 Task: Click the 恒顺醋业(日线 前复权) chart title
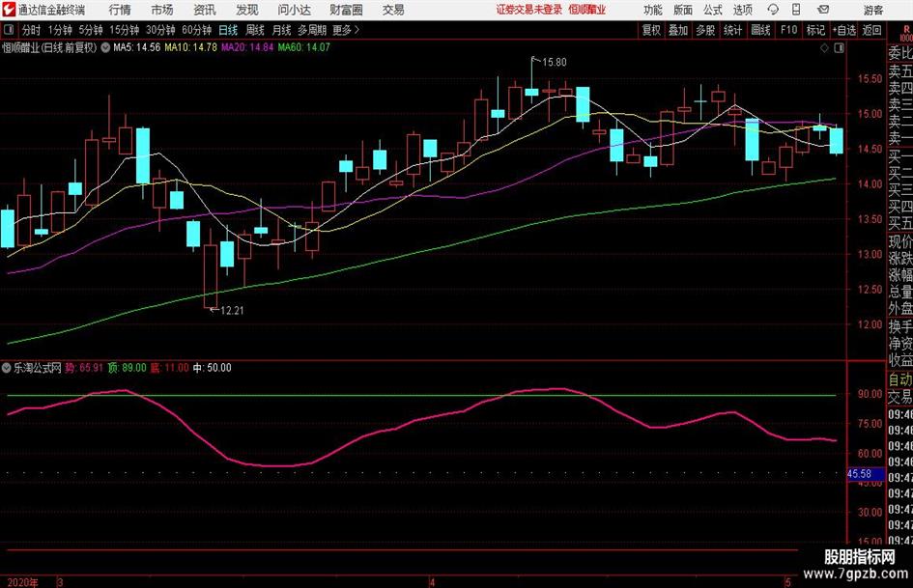[x=49, y=47]
